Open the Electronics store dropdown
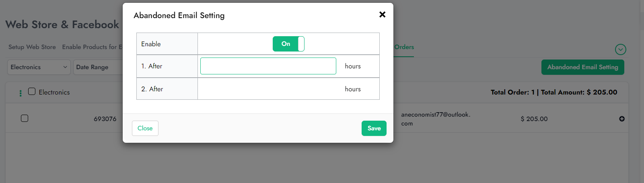This screenshot has width=644, height=183. pos(39,67)
